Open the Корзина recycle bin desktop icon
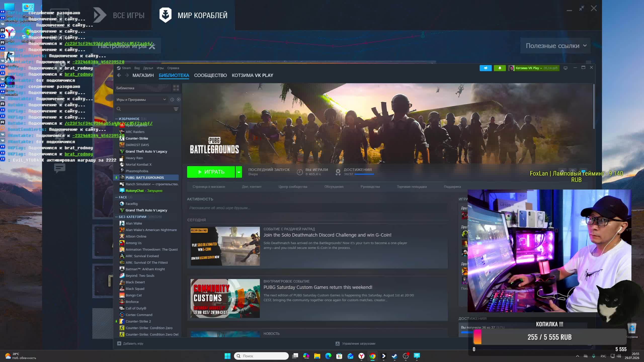 [x=632, y=331]
